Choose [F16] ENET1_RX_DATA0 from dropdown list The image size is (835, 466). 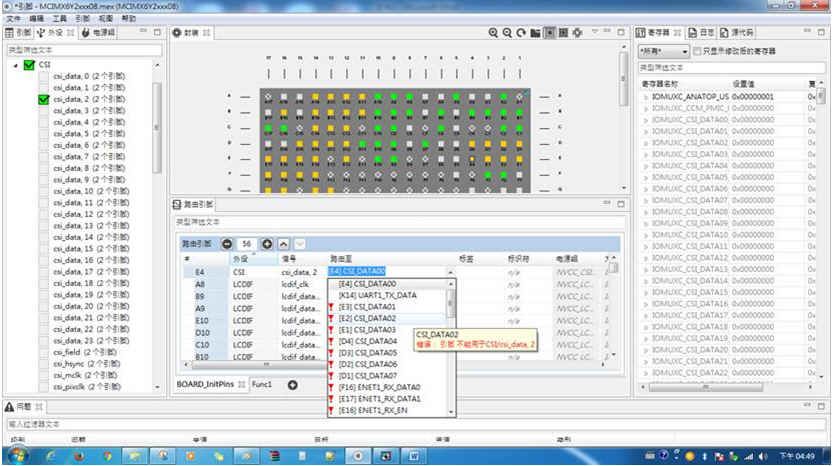(379, 387)
